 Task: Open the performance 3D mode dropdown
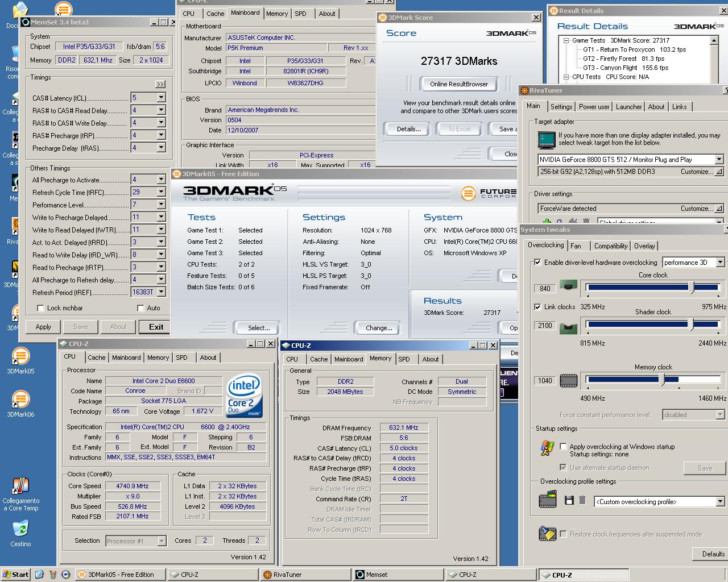tap(720, 263)
